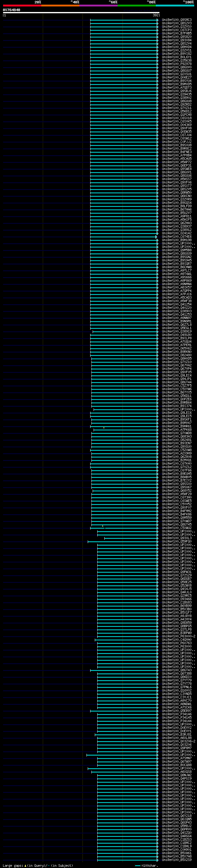Screen dimensions: 197x868
Task: Click the purple ~60% identity legend segment
Action: [98, 6]
